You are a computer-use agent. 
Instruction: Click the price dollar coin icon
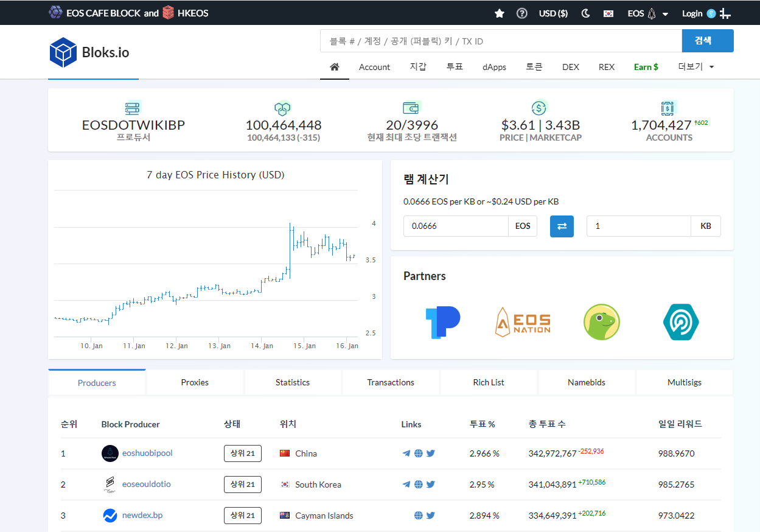click(539, 108)
